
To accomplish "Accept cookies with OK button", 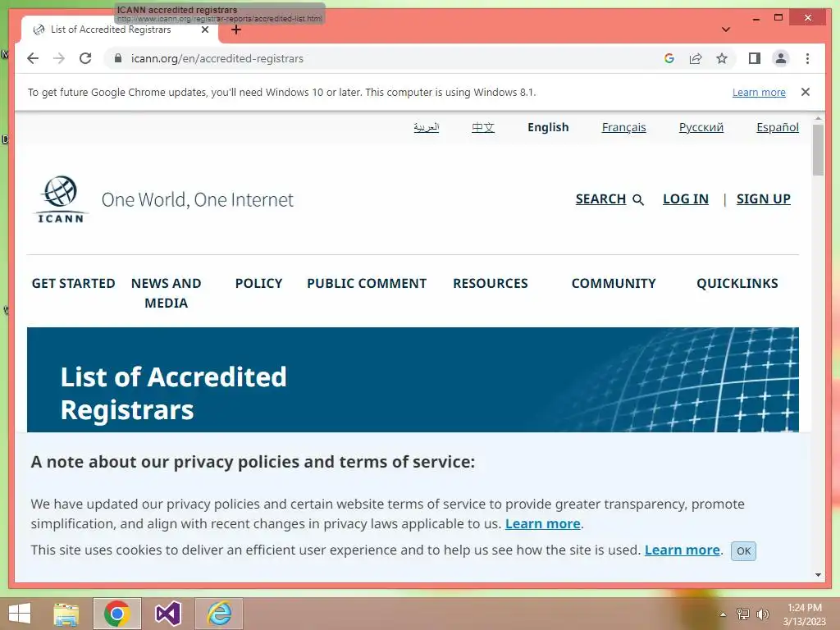I will (743, 550).
